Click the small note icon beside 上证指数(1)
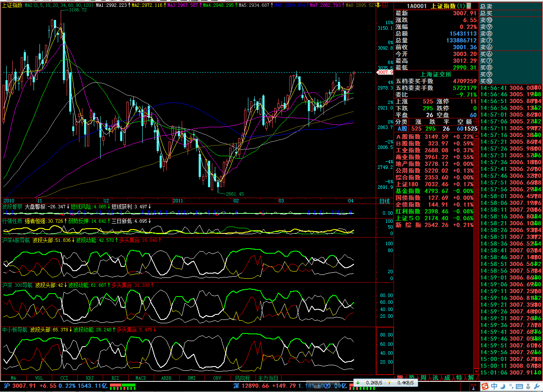This screenshot has height=392, width=543. coord(469,6)
